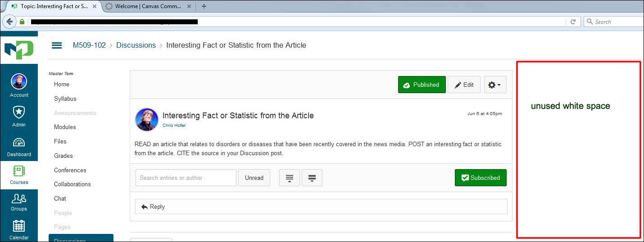Click Chris Hofer's avatar in the post
The height and width of the screenshot is (242, 644).
click(147, 120)
